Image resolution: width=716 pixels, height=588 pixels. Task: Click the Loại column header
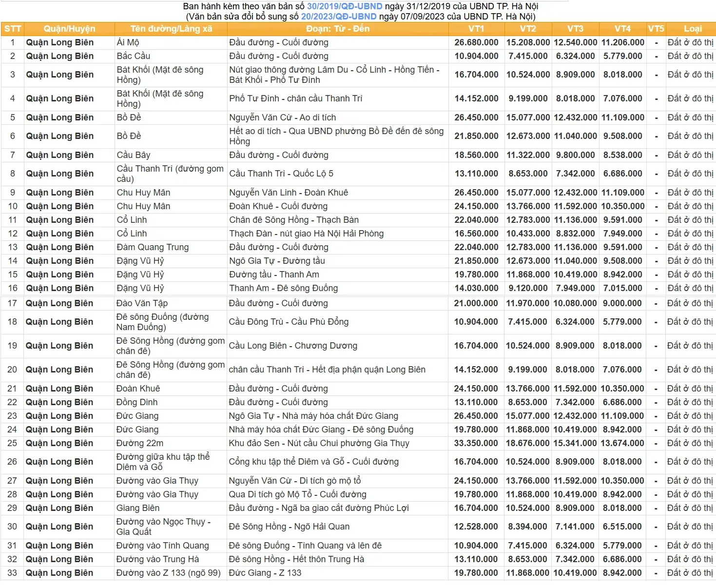[x=693, y=29]
